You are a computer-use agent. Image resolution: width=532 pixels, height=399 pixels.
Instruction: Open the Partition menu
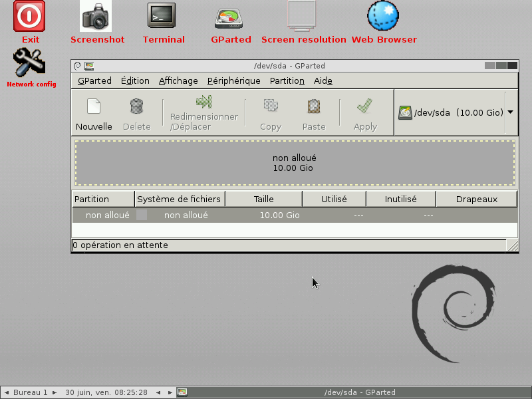287,80
